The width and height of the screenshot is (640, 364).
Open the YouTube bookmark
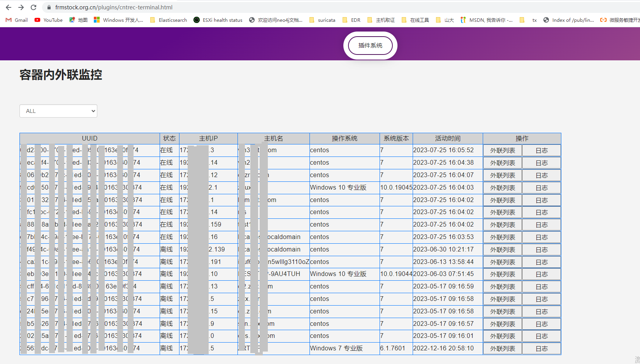(49, 20)
